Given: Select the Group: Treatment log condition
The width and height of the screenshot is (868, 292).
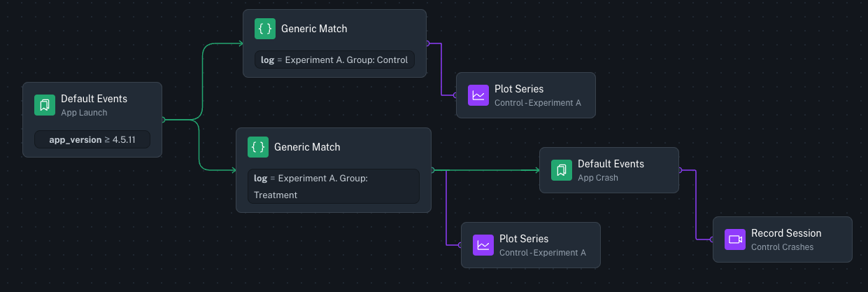Looking at the screenshot, I should tap(333, 186).
